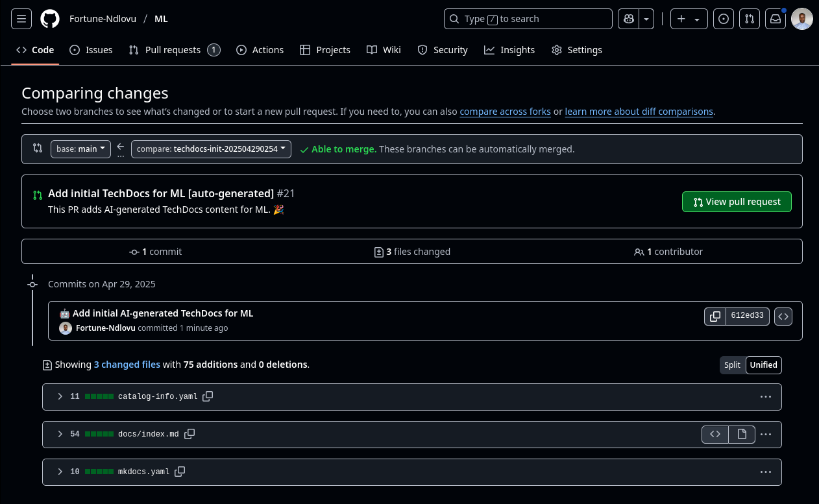The width and height of the screenshot is (819, 504).
Task: Open the Insights tab
Action: (509, 50)
